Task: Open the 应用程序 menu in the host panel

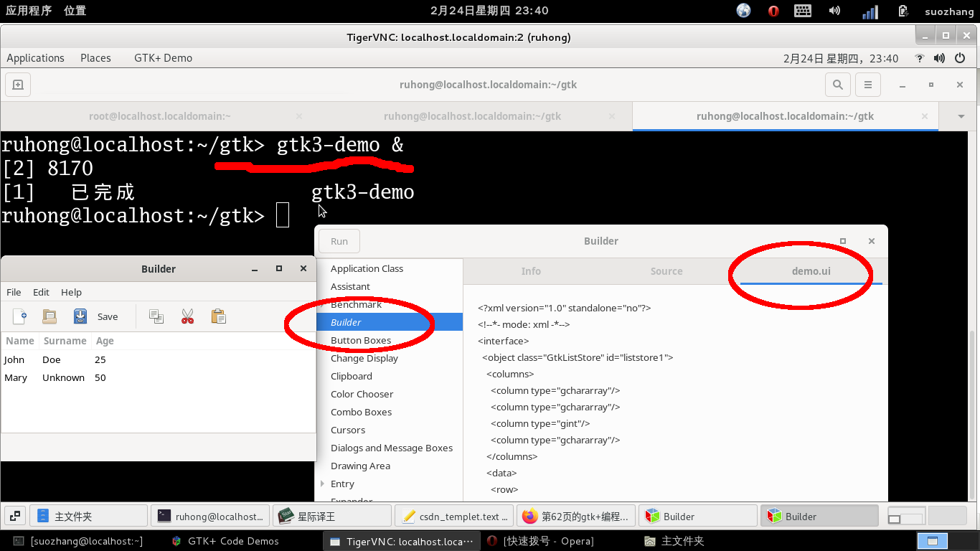Action: point(29,11)
